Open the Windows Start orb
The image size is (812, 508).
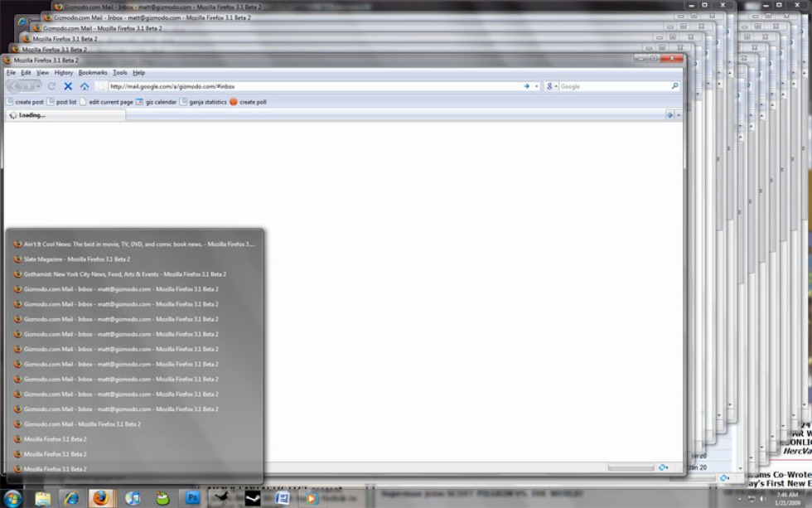coord(12,499)
